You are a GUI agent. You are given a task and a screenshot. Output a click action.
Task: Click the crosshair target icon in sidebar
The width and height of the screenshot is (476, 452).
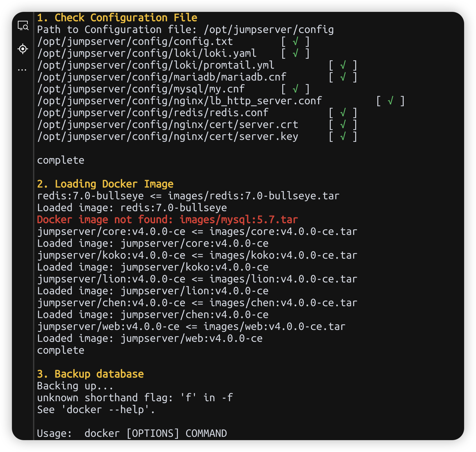(x=23, y=49)
